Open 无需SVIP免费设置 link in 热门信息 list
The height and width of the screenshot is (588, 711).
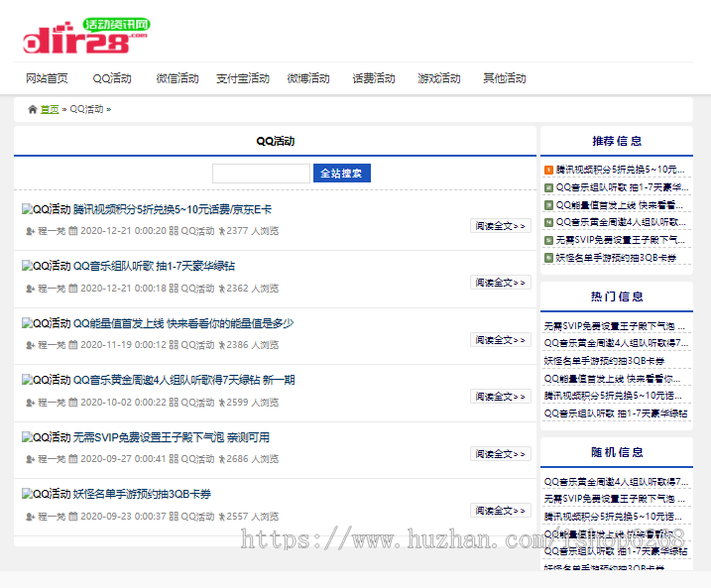[615, 326]
